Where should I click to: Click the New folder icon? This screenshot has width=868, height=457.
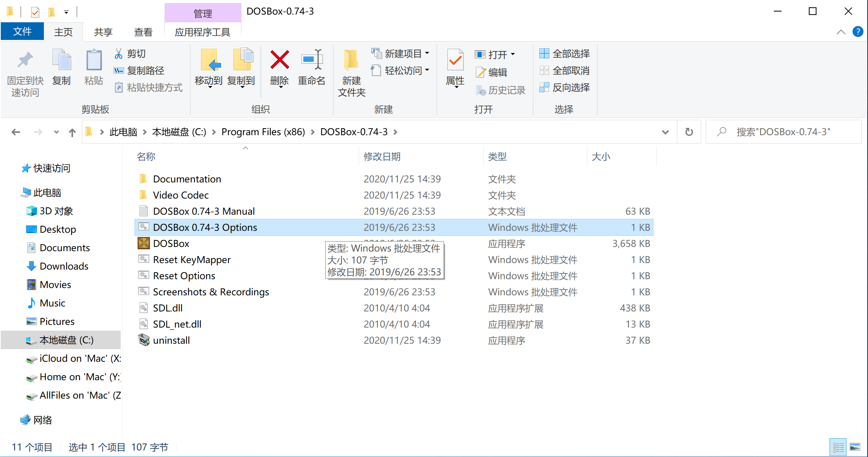[x=351, y=60]
